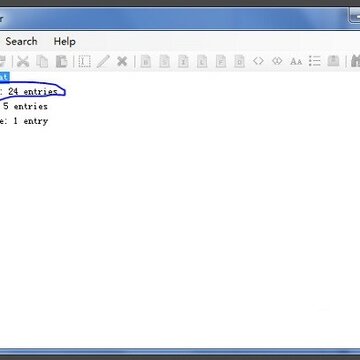Click the Copy icon in toolbar
Screen dimensions: 360x360
pyautogui.click(x=42, y=61)
